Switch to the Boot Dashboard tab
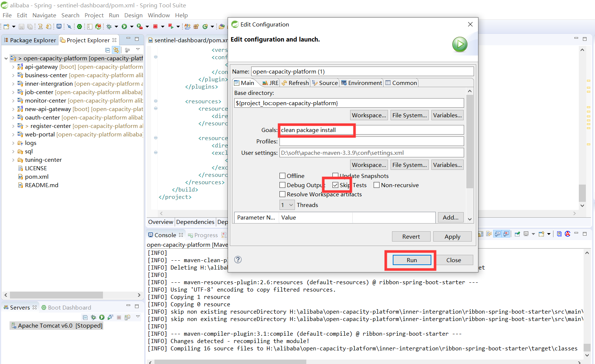The width and height of the screenshot is (595, 364). tap(66, 307)
